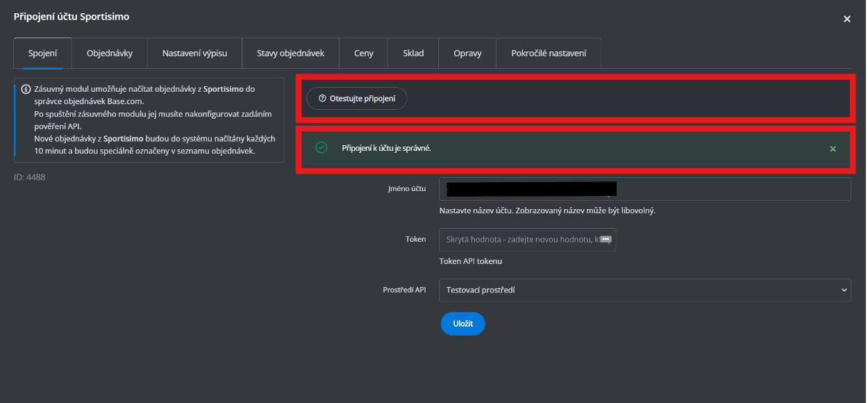Click the green success checkmark icon
Image resolution: width=868 pixels, height=403 pixels.
point(321,148)
